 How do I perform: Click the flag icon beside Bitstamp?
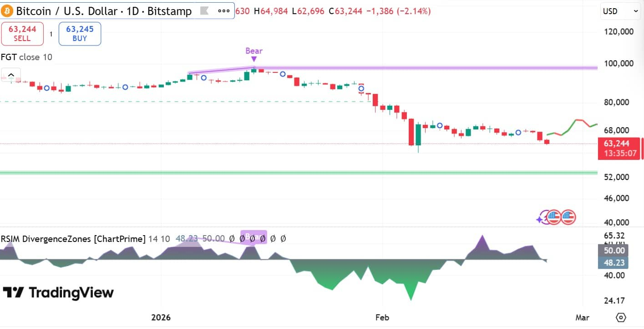pyautogui.click(x=204, y=11)
